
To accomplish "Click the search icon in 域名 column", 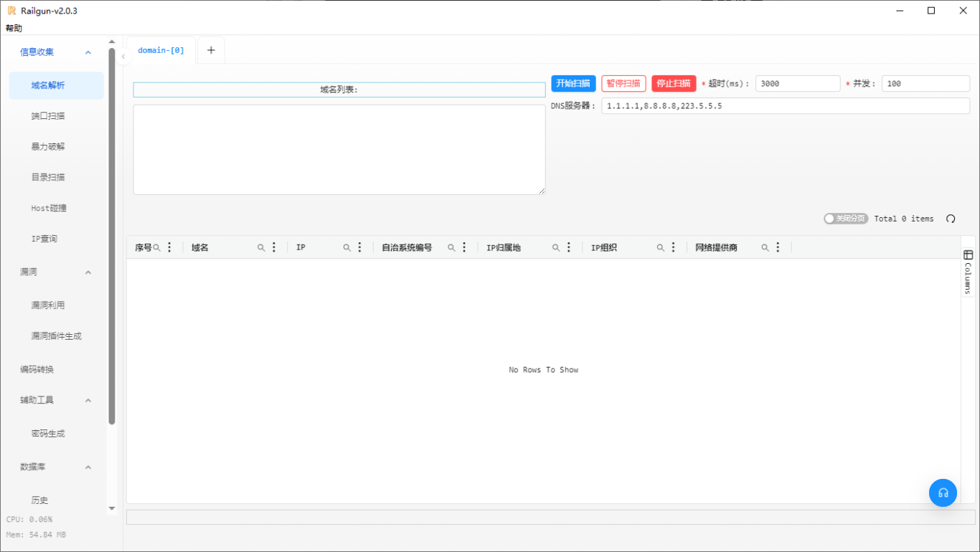I will (x=261, y=247).
